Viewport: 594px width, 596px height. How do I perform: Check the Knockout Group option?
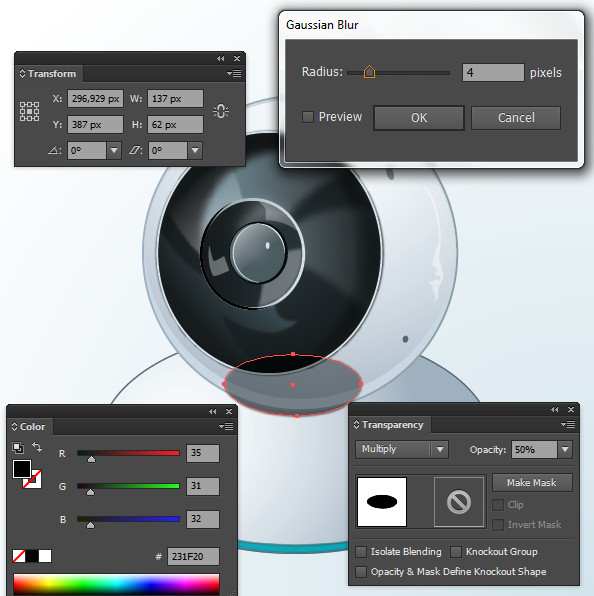456,552
